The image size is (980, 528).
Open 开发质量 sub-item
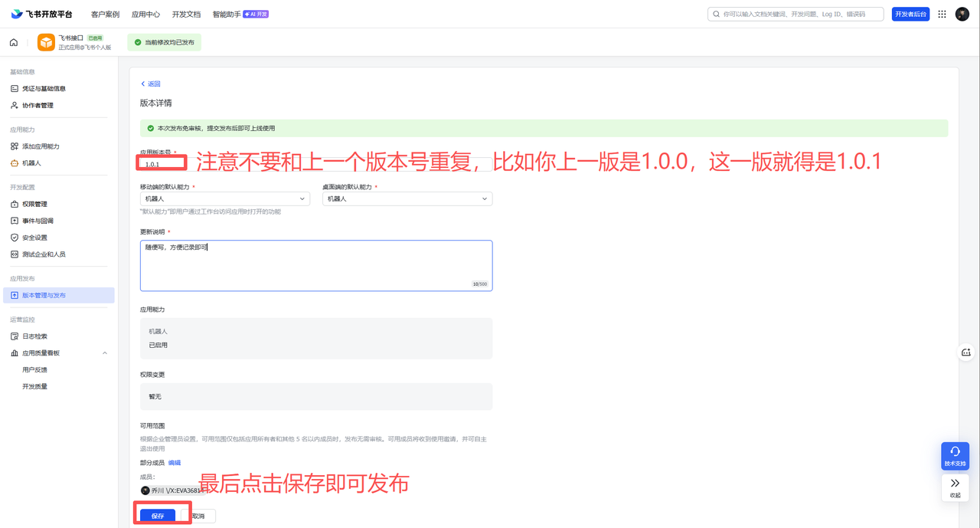tap(34, 386)
